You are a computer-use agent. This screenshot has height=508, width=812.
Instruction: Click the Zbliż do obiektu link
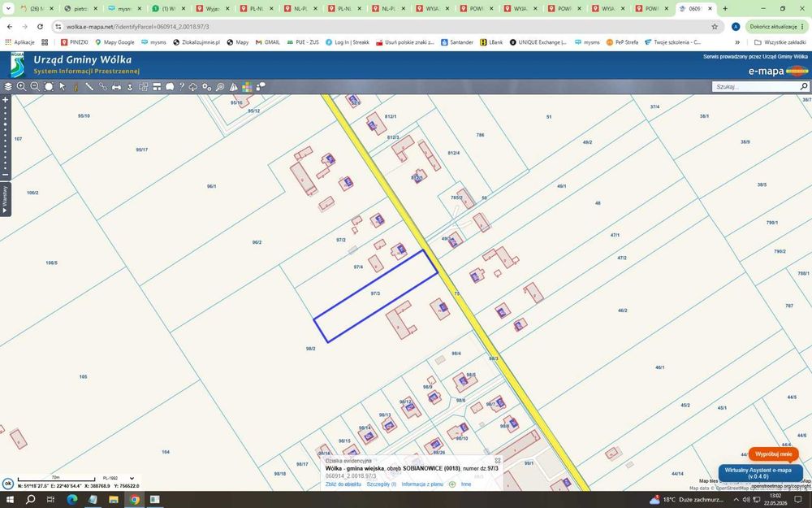pyautogui.click(x=343, y=484)
